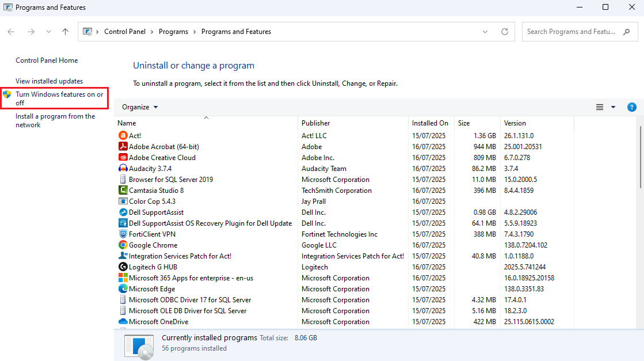
Task: Click the installed programs disc icon at bottom
Action: click(x=139, y=346)
